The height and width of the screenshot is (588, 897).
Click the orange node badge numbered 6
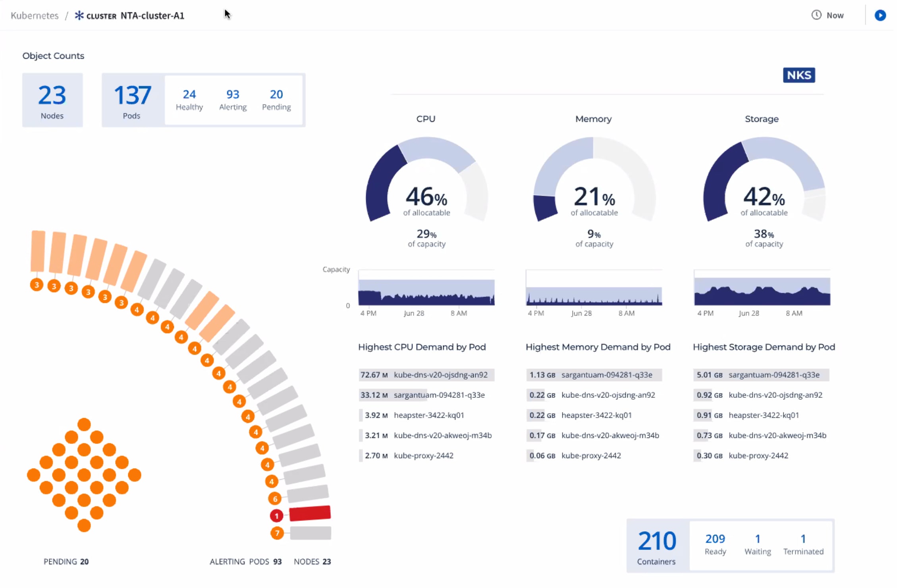coord(275,499)
